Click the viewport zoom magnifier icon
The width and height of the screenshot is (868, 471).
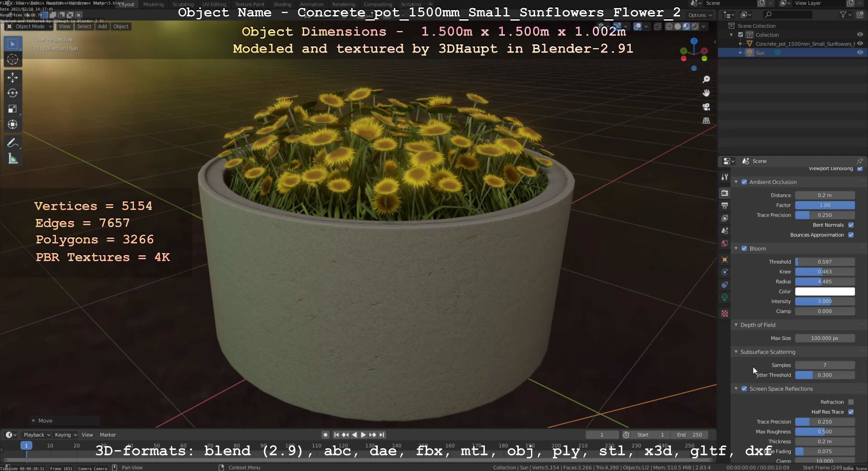pyautogui.click(x=706, y=79)
